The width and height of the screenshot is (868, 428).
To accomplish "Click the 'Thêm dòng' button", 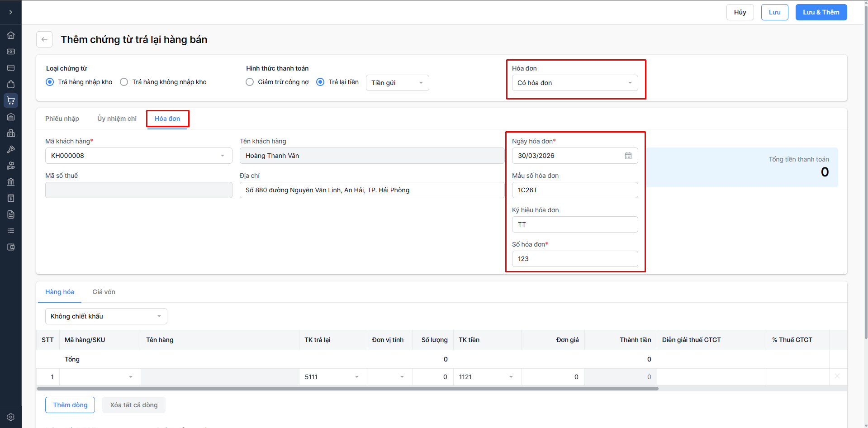I will point(70,405).
